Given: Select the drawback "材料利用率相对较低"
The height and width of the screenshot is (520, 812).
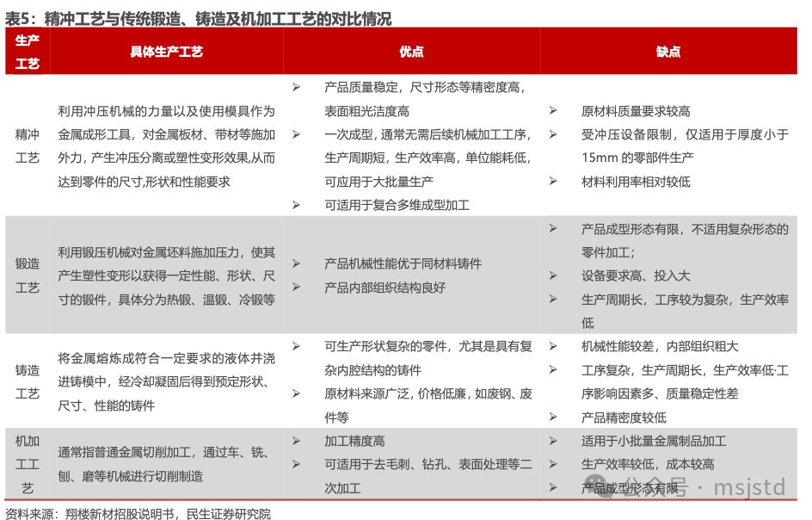Looking at the screenshot, I should click(636, 182).
